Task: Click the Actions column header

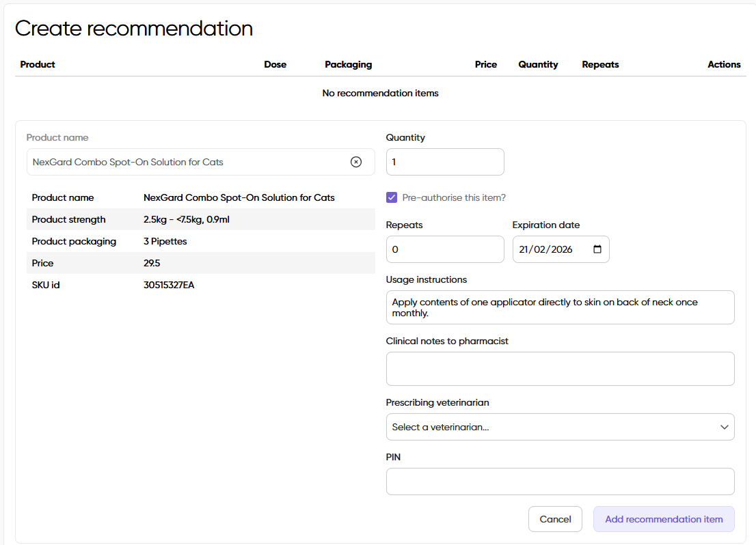Action: click(724, 64)
